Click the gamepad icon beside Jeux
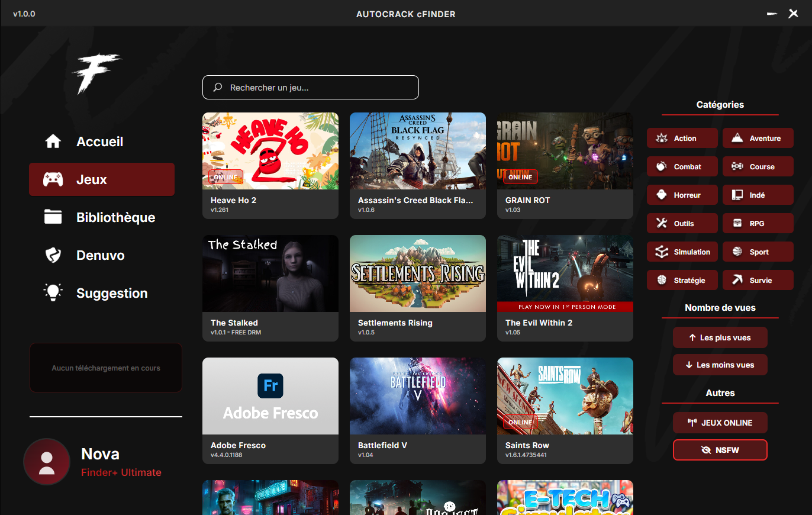This screenshot has width=812, height=515. coord(53,179)
